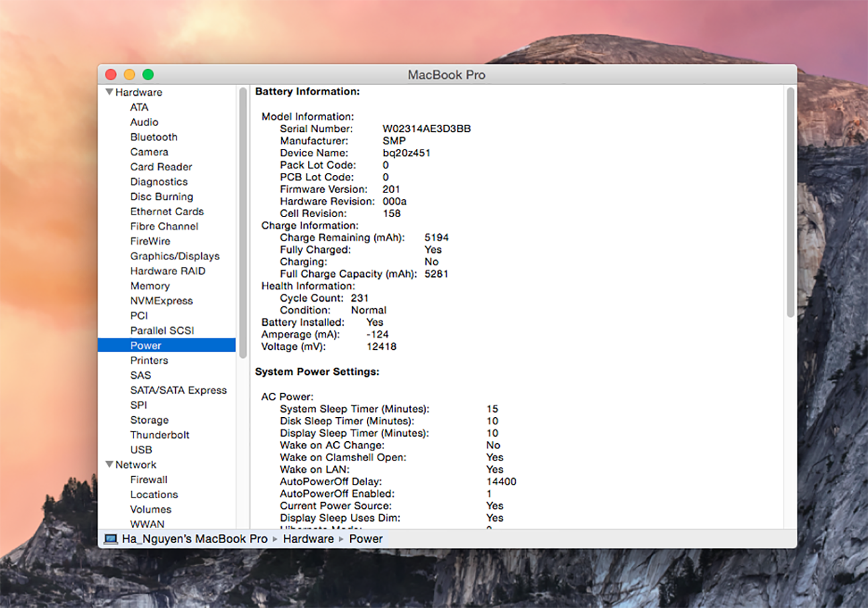Select ATA in the sidebar

point(139,107)
